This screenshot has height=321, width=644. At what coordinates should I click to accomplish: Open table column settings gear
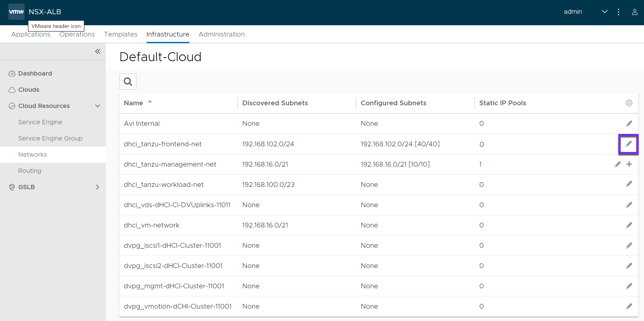[x=629, y=103]
